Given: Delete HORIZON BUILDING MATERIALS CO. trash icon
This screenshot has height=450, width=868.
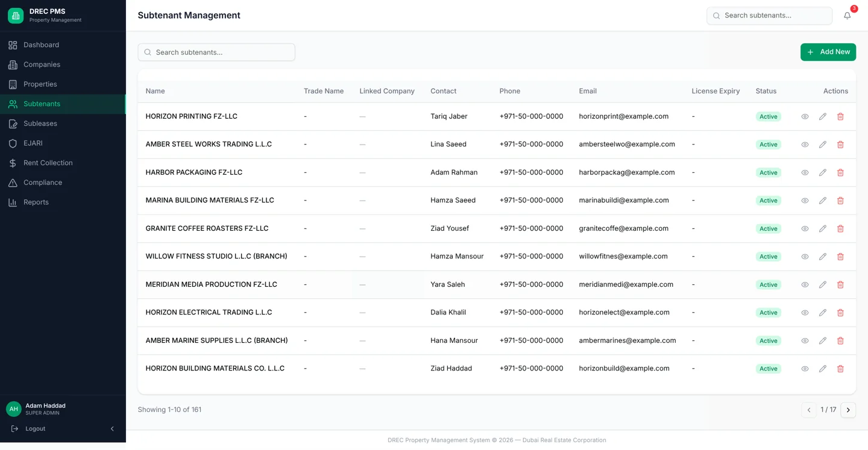Looking at the screenshot, I should click(840, 369).
